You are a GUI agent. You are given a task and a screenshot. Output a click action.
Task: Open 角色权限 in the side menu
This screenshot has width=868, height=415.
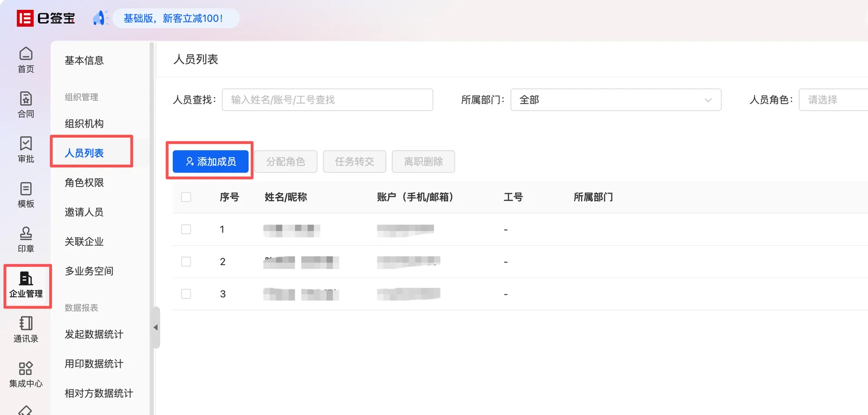click(x=84, y=183)
